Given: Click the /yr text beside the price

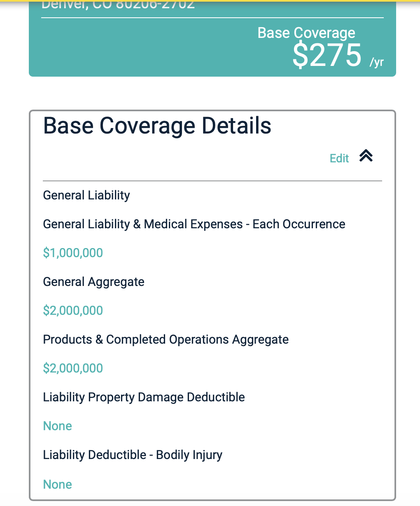Looking at the screenshot, I should pos(376,62).
